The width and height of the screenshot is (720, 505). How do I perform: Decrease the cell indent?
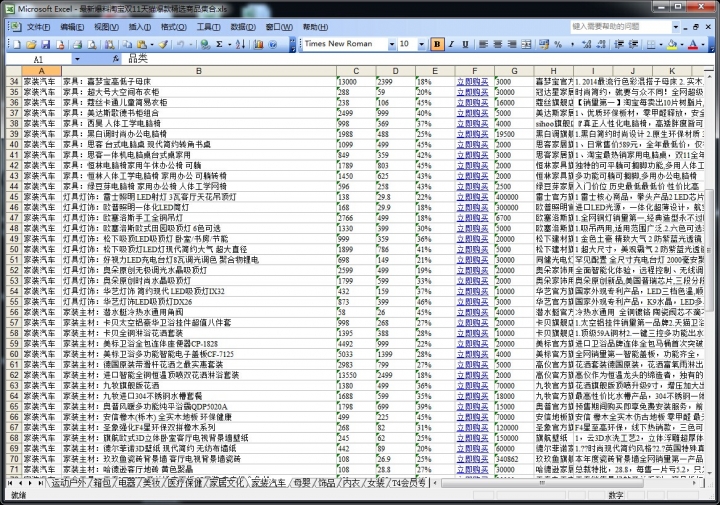coord(619,45)
